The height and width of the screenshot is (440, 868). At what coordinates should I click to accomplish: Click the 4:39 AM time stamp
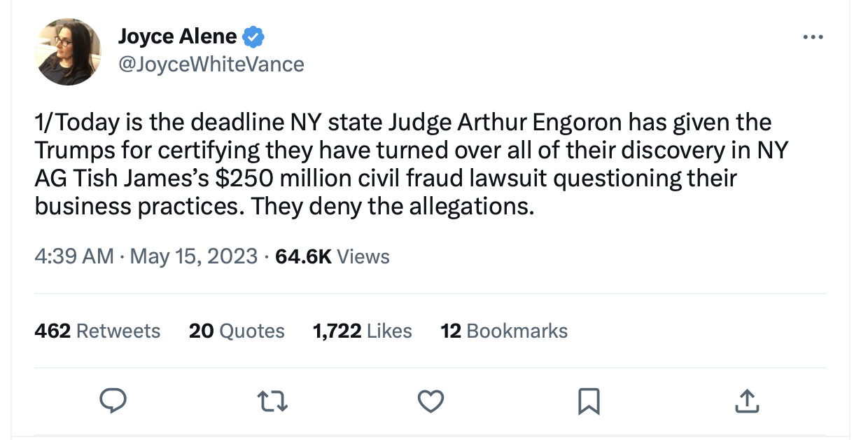coord(73,256)
